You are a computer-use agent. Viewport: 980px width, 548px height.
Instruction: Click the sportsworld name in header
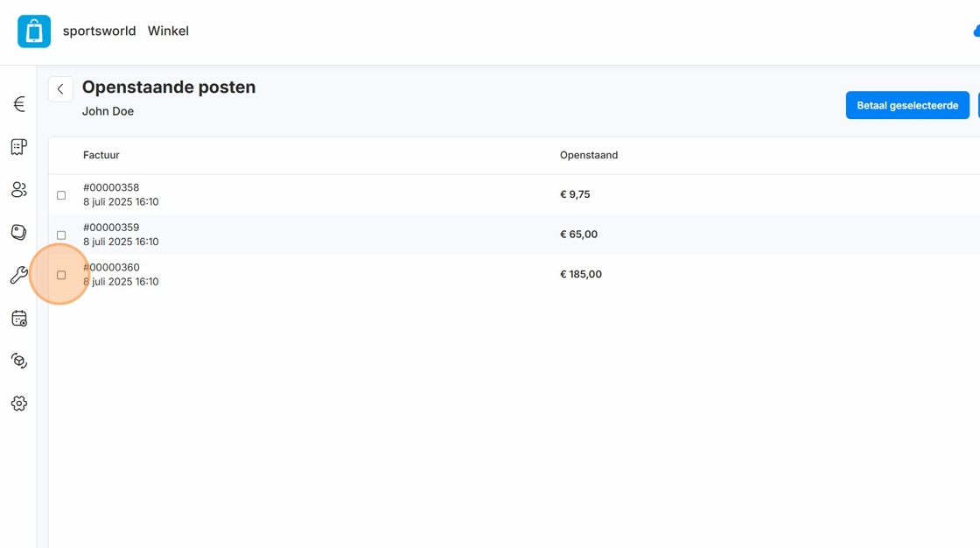coord(99,32)
